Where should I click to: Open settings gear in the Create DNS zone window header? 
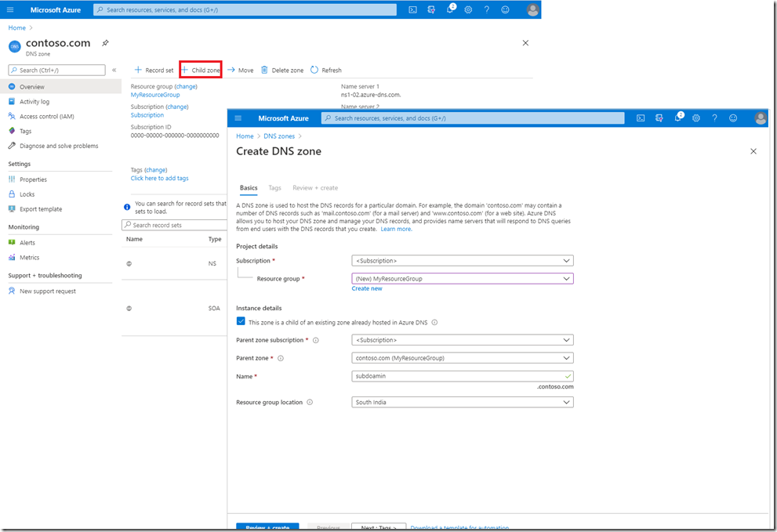[696, 118]
